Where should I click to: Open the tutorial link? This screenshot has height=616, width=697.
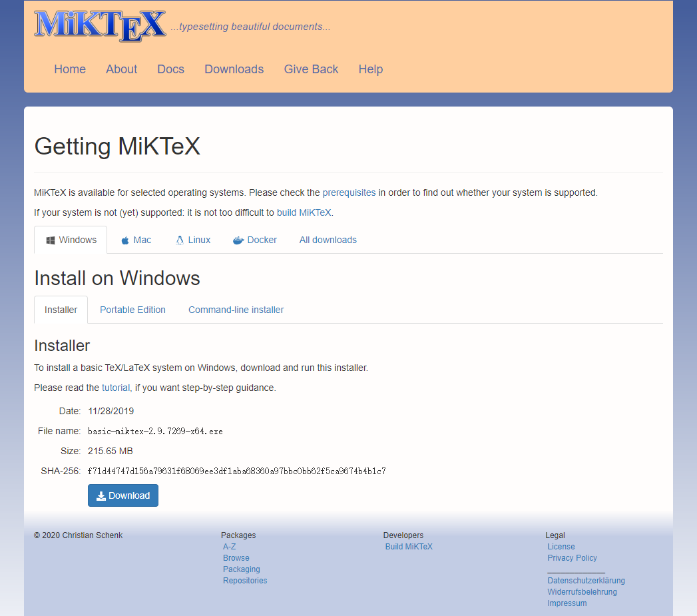click(116, 388)
